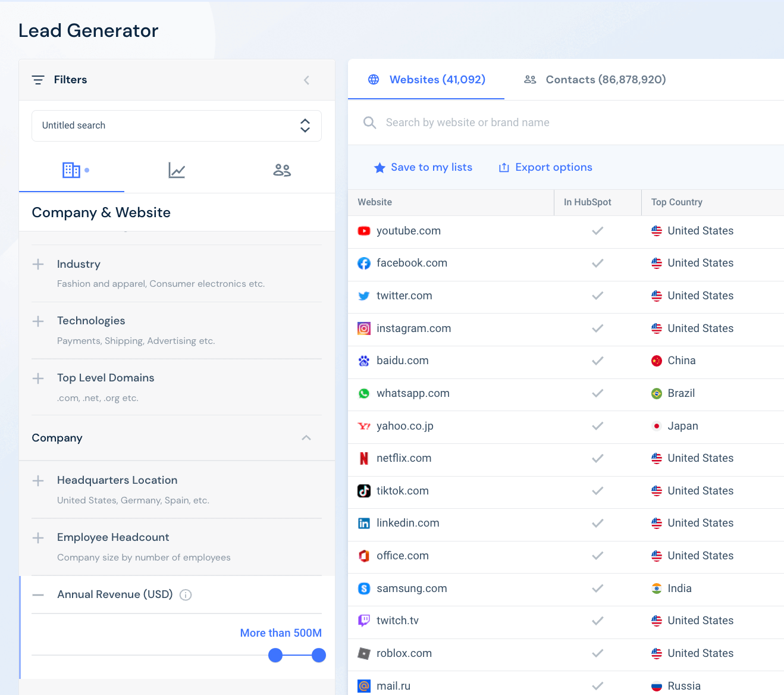Click the star icon beside Save to my lists

tap(380, 167)
